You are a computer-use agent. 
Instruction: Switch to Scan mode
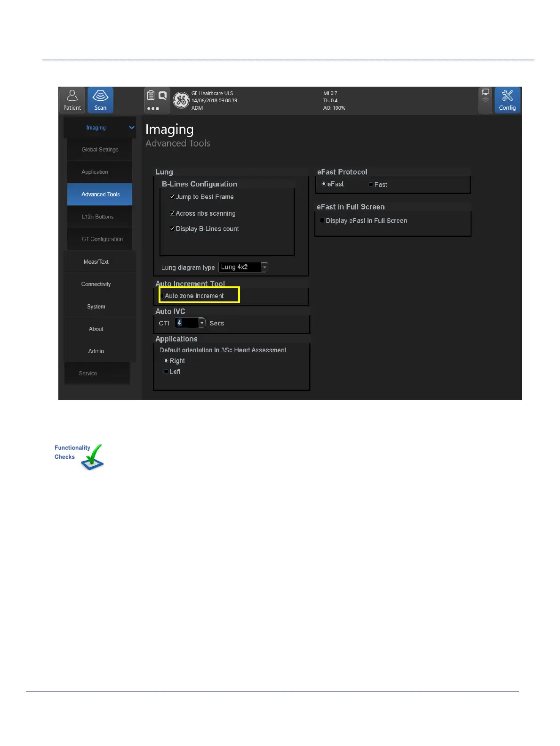tap(100, 100)
